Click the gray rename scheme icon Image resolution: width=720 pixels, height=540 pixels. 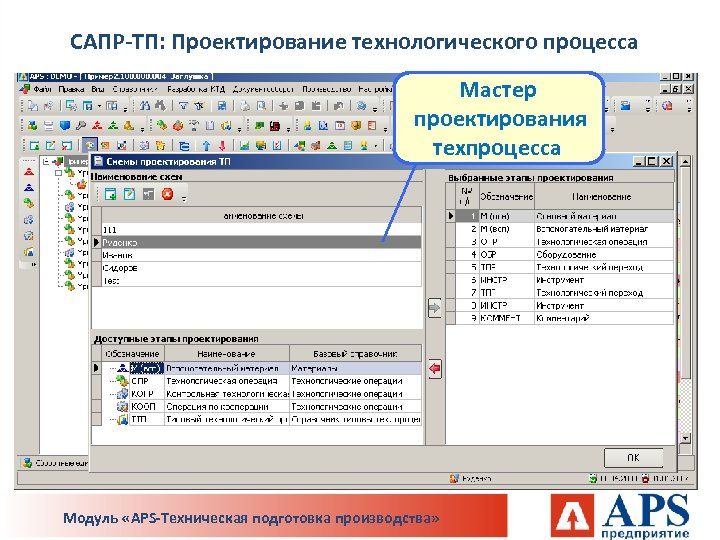[148, 195]
